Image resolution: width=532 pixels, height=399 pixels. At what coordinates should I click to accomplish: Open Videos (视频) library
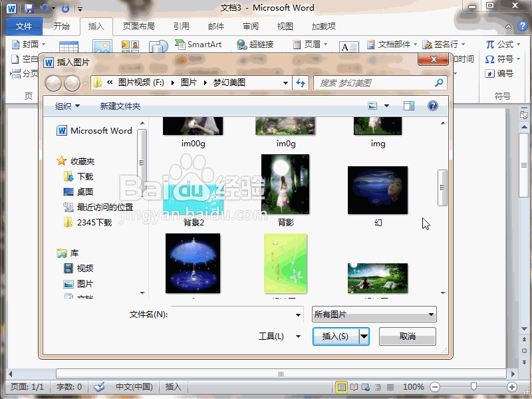click(x=78, y=269)
